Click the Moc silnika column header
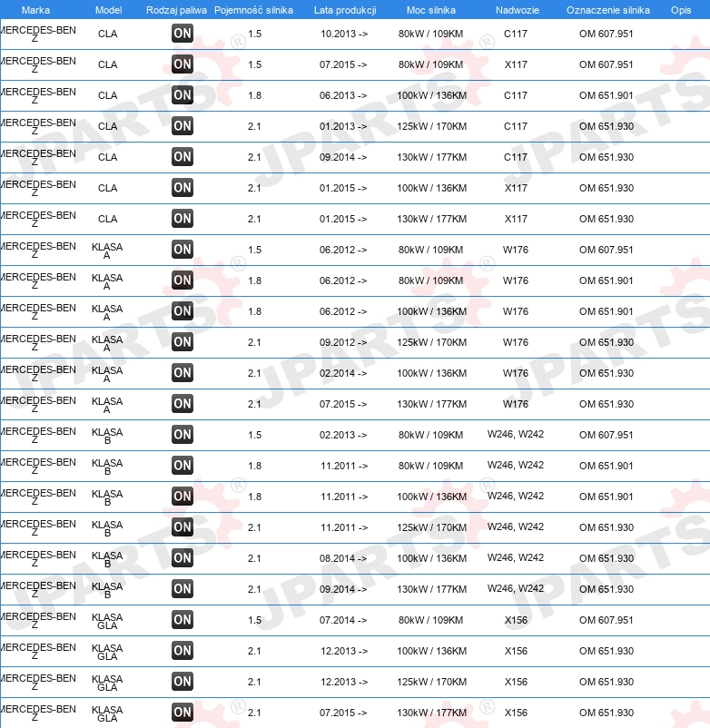Viewport: 710px width, 728px height. [431, 10]
